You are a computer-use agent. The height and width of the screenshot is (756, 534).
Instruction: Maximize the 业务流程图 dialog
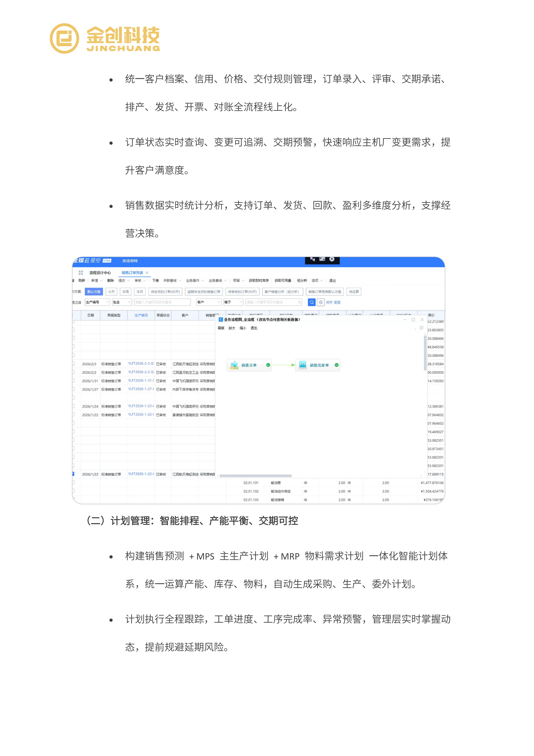pos(413,319)
